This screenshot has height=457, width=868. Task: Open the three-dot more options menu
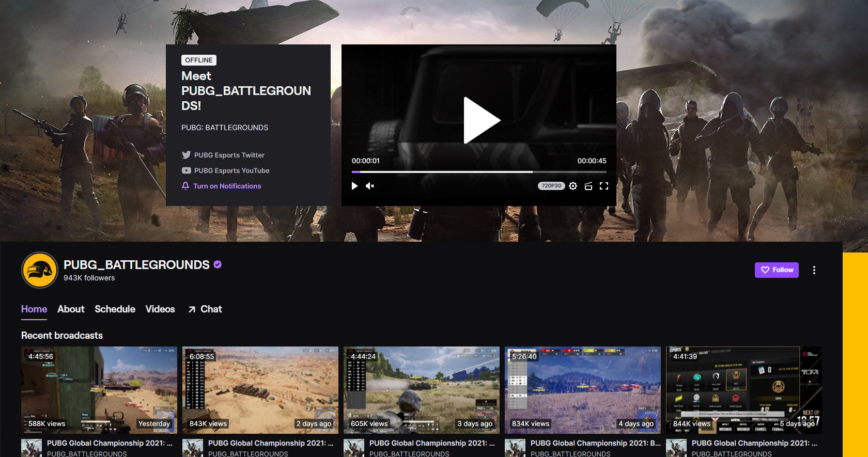(x=814, y=270)
